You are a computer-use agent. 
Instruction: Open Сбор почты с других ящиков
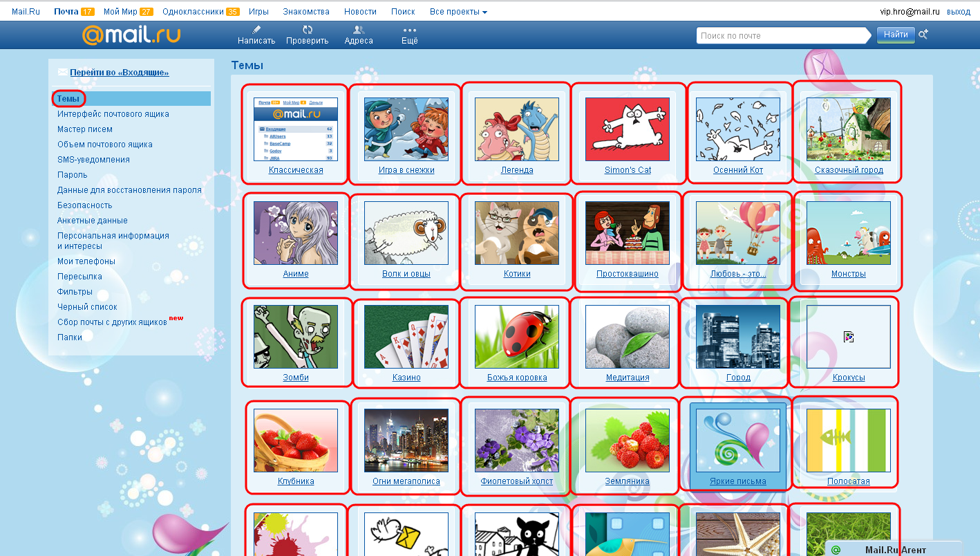click(x=112, y=322)
